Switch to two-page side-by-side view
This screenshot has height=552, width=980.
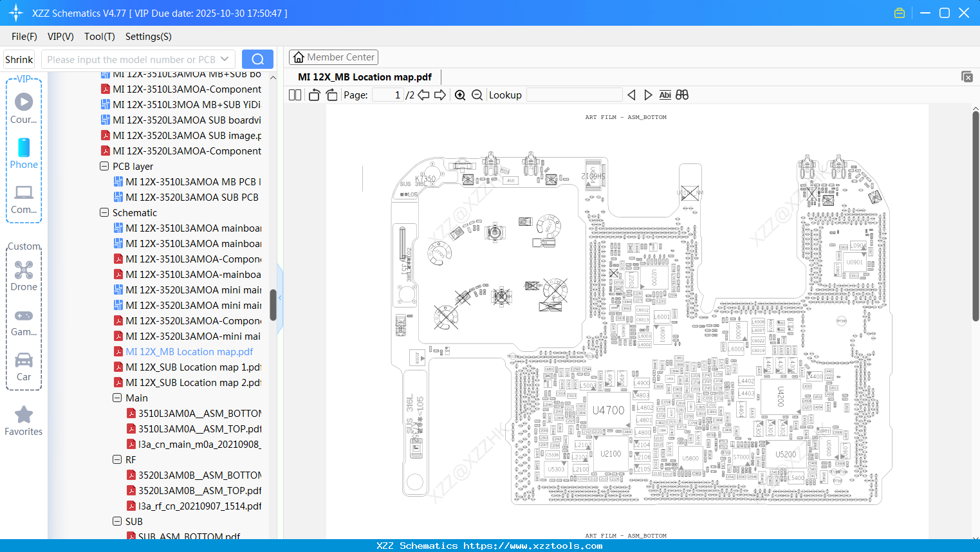[294, 95]
